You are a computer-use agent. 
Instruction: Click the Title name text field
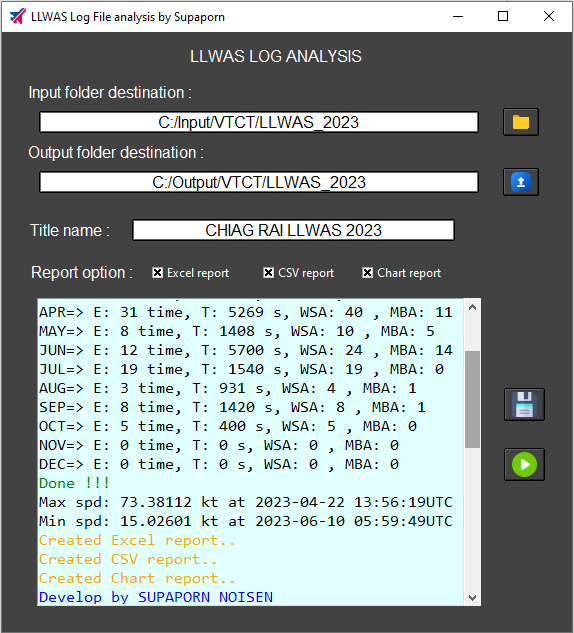pos(293,230)
